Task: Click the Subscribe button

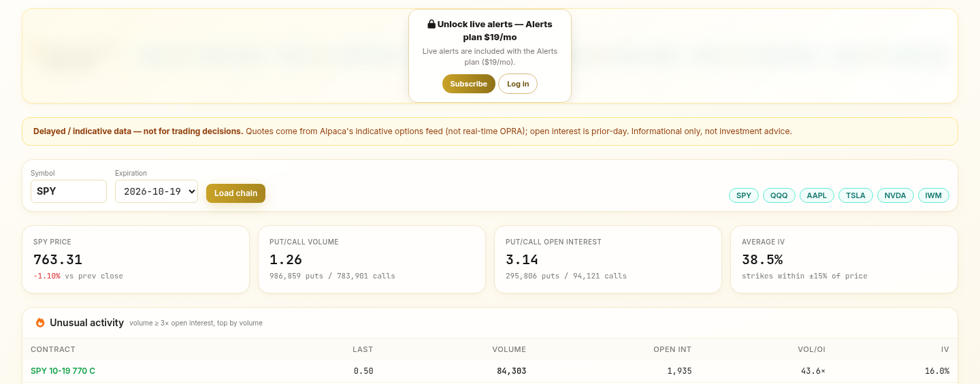Action: tap(469, 84)
